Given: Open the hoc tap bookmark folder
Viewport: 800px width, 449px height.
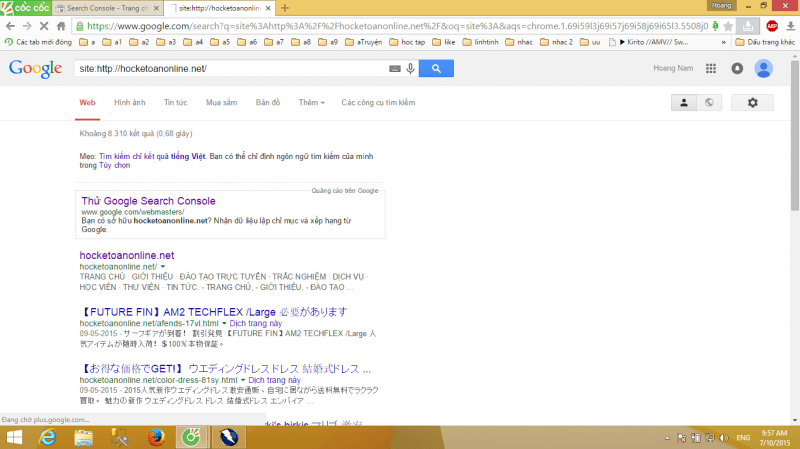Looking at the screenshot, I should pos(407,42).
